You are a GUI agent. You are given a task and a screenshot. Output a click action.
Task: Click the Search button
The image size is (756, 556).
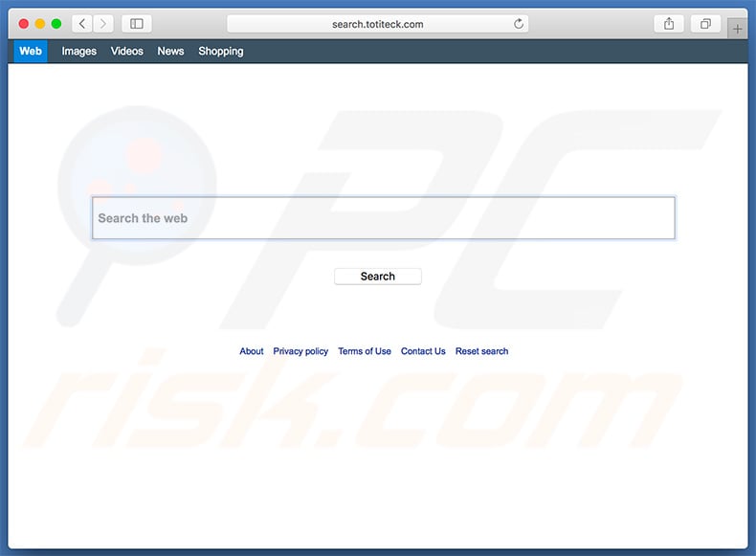pyautogui.click(x=377, y=277)
